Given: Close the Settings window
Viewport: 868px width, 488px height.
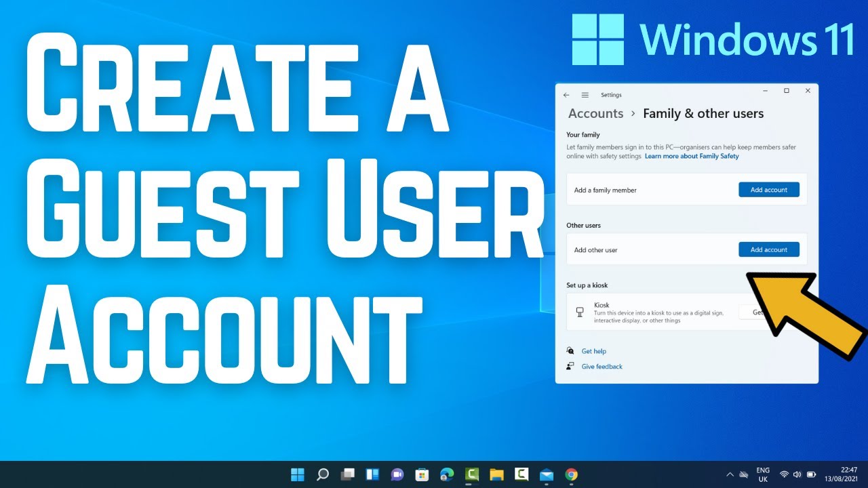Looking at the screenshot, I should tap(808, 91).
